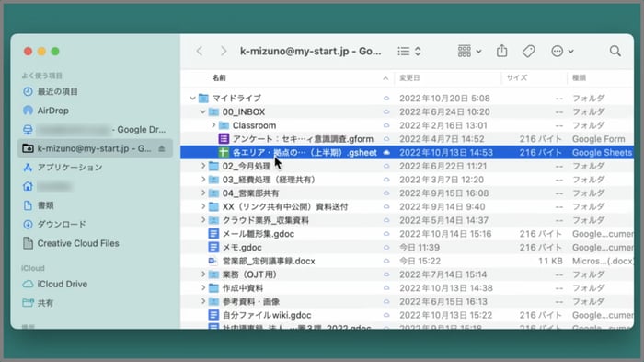Expand the 03_経費処理（経理共有）folder
The height and width of the screenshot is (362, 644).
click(203, 180)
